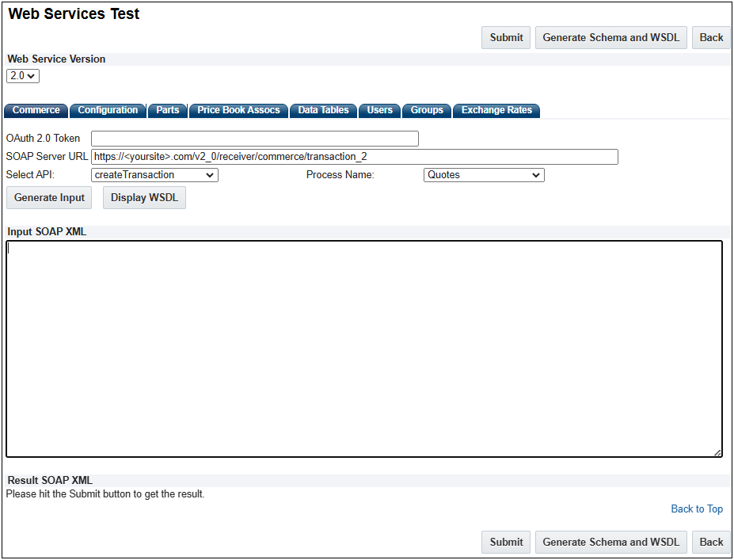Viewport: 734px width, 560px height.
Task: Open the Process Name dropdown
Action: pos(483,174)
